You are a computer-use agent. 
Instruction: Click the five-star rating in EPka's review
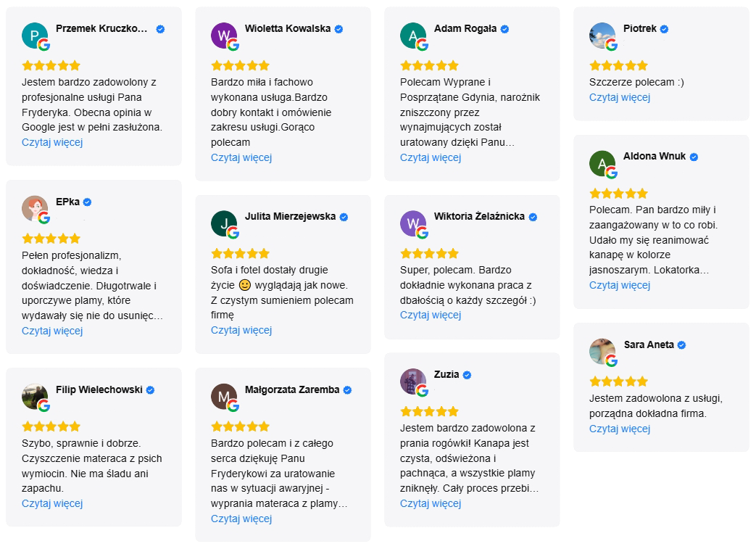click(51, 239)
